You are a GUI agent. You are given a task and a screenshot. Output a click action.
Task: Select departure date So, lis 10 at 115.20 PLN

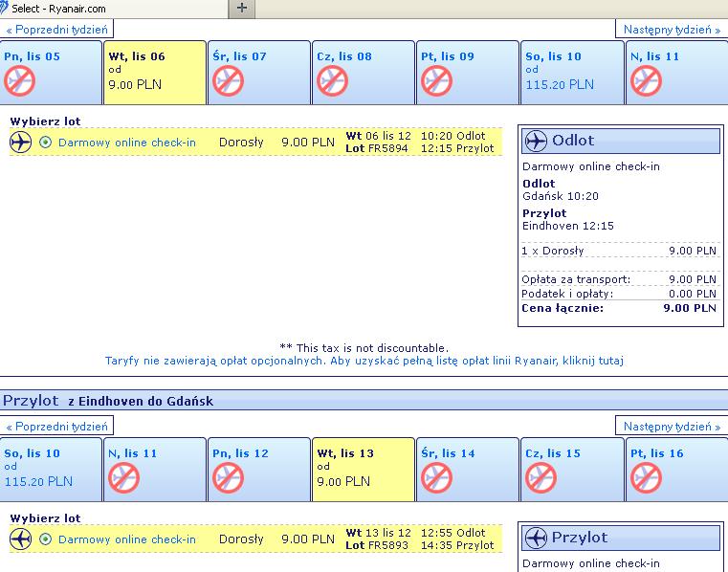[572, 73]
